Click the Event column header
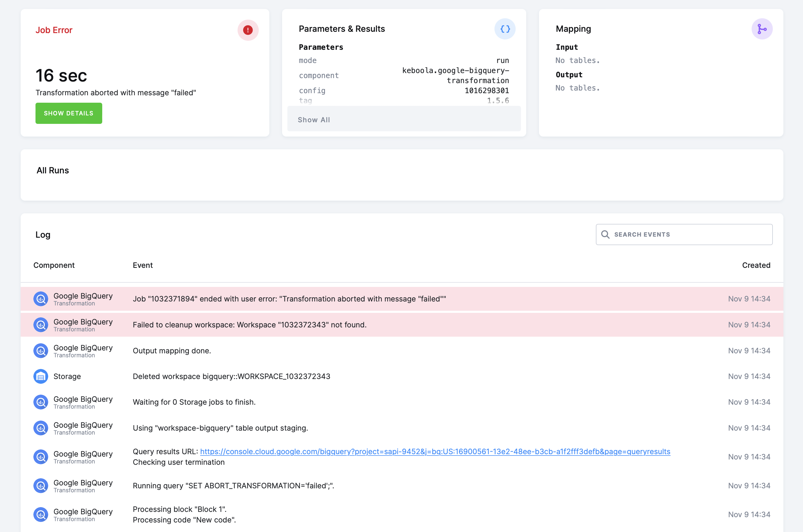Screen dimensions: 803x532 [142, 265]
